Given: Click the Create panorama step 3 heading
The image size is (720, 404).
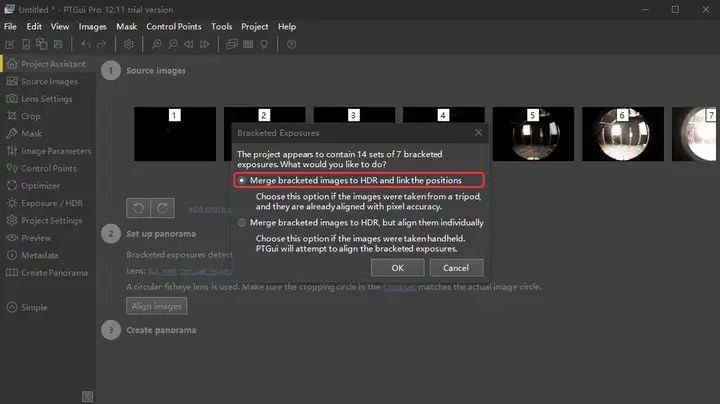Looking at the screenshot, I should 161,330.
